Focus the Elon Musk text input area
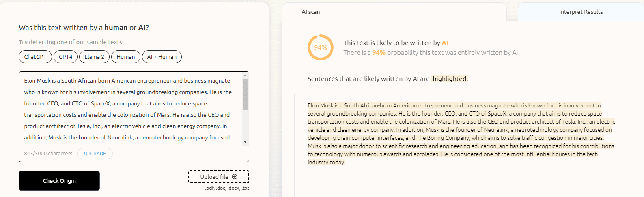Image resolution: width=644 pixels, height=197 pixels. pos(130,109)
